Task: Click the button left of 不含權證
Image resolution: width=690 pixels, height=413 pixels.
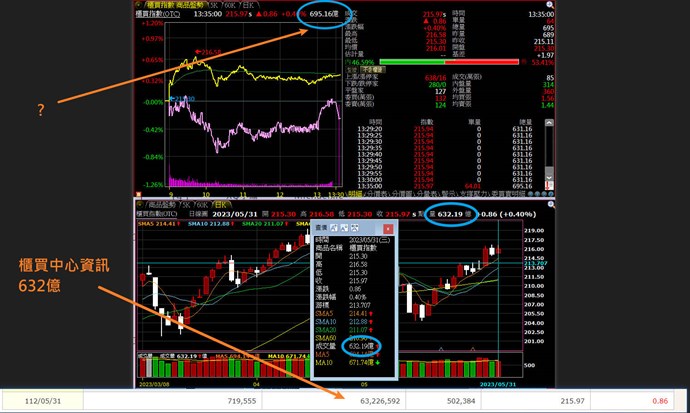Action: pyautogui.click(x=352, y=69)
